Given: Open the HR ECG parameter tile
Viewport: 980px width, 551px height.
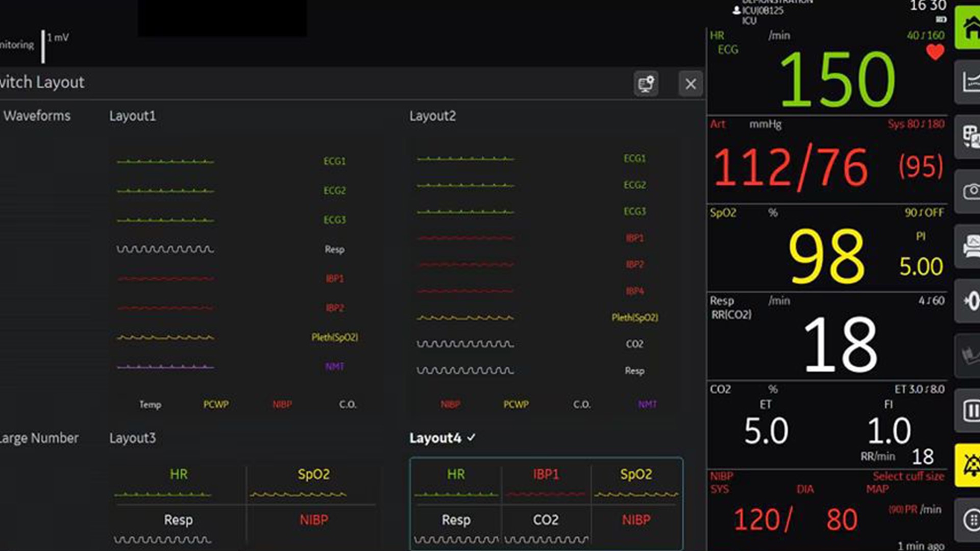Looking at the screenshot, I should pos(827,71).
